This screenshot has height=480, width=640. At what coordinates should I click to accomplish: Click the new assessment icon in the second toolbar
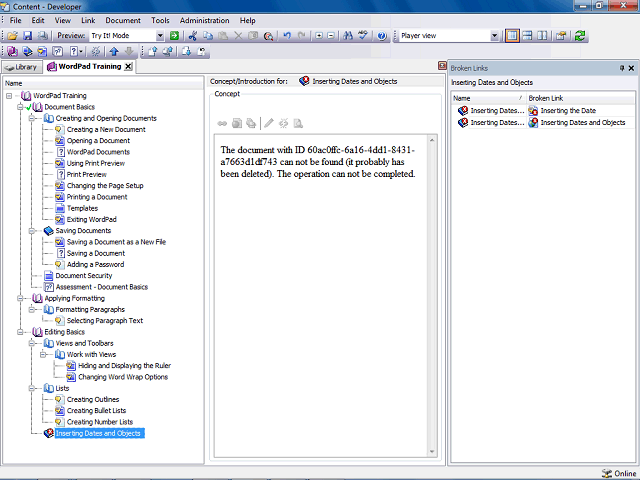click(58, 51)
